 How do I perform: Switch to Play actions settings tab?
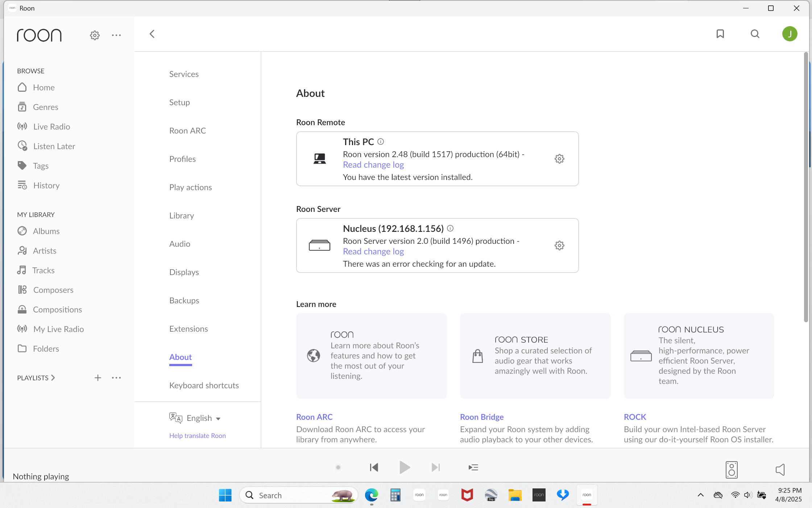tap(190, 187)
